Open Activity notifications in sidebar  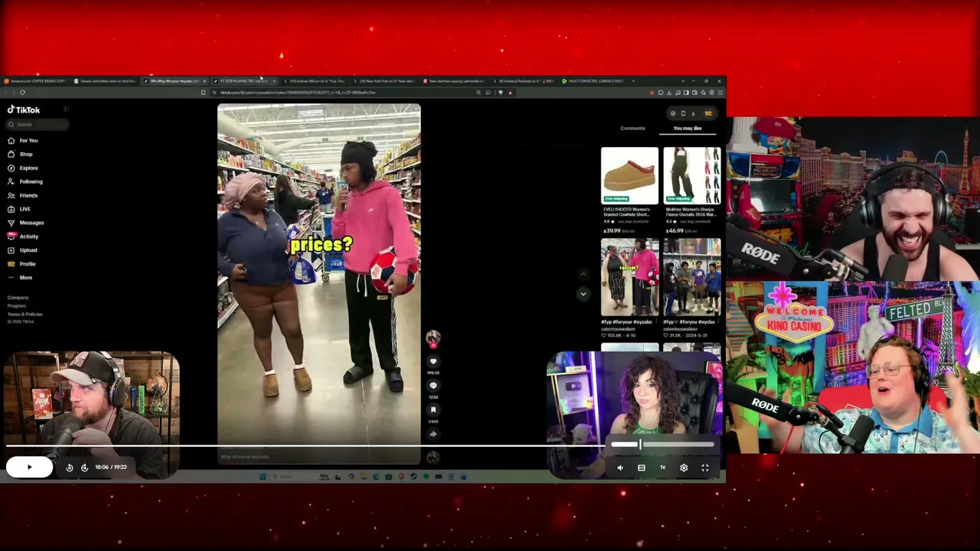pyautogui.click(x=23, y=237)
